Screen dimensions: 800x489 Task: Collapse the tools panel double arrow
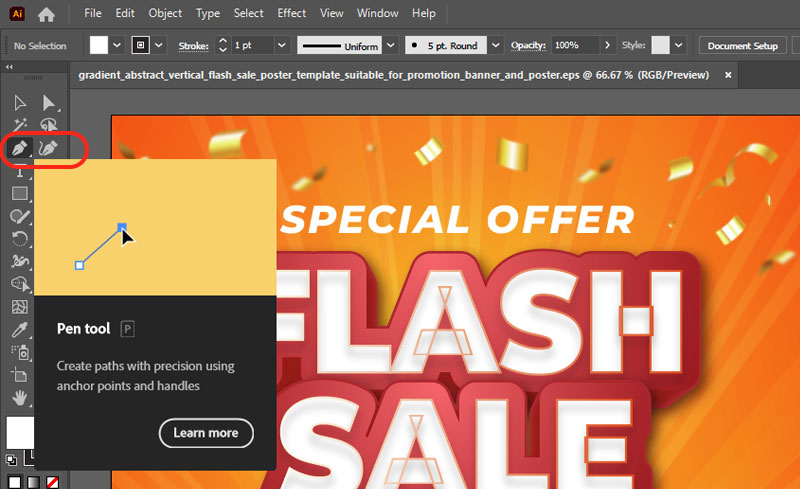click(x=9, y=67)
